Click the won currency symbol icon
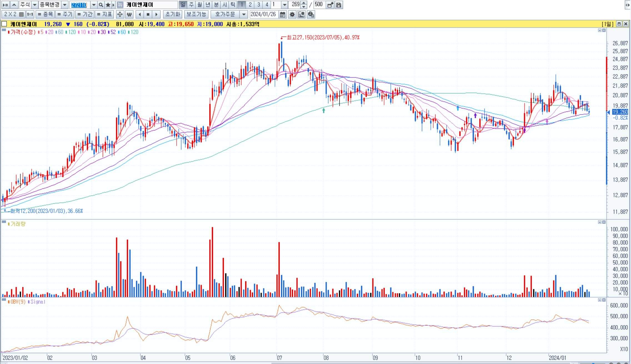The width and height of the screenshot is (631, 364). 129,14
